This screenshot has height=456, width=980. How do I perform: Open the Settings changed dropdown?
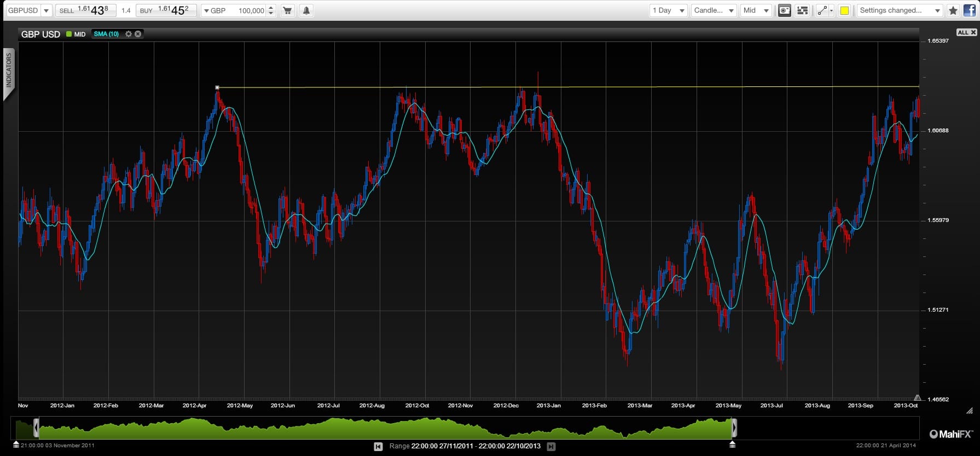coord(899,10)
